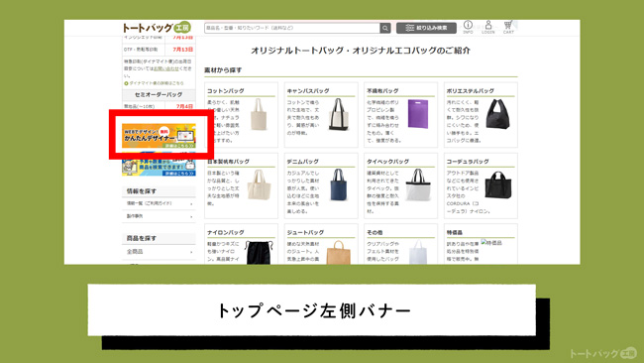The width and height of the screenshot is (644, 363).
Task: Click the black nylon drawstring bag image
Action: pyautogui.click(x=259, y=253)
